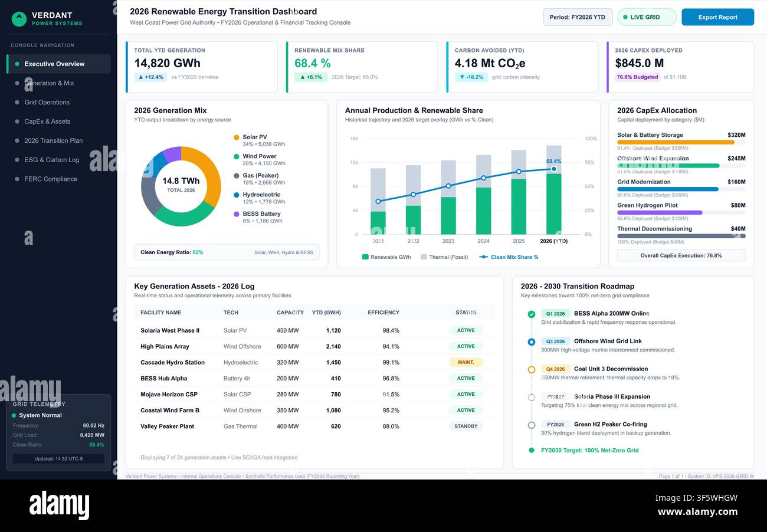Click the Solar & Battery Storage progress bar
767x532 pixels.
click(681, 142)
